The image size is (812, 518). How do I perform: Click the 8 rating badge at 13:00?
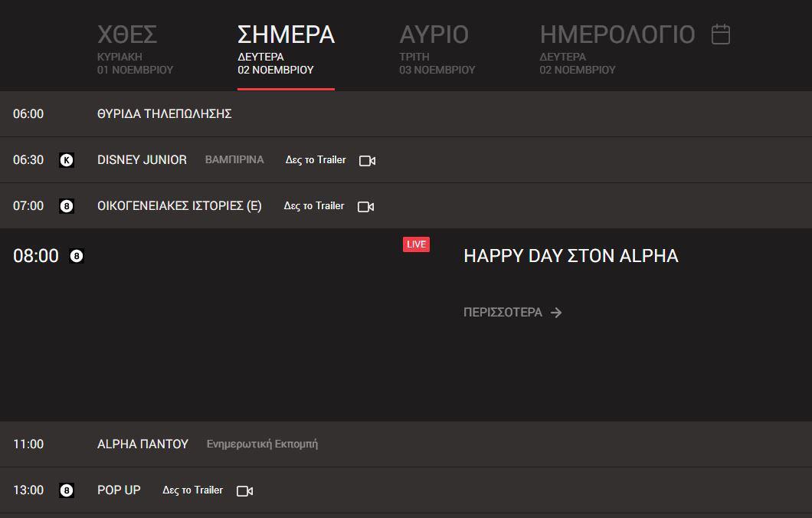click(x=67, y=490)
